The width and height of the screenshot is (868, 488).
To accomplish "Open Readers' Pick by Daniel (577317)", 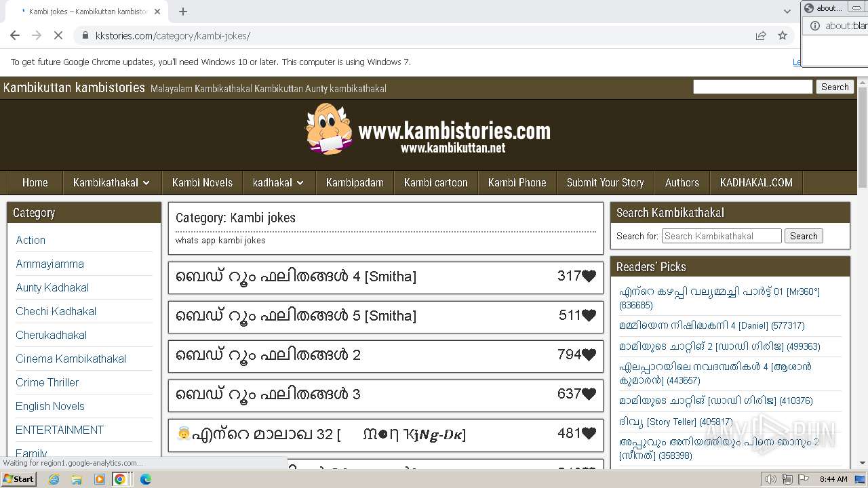I will [711, 325].
